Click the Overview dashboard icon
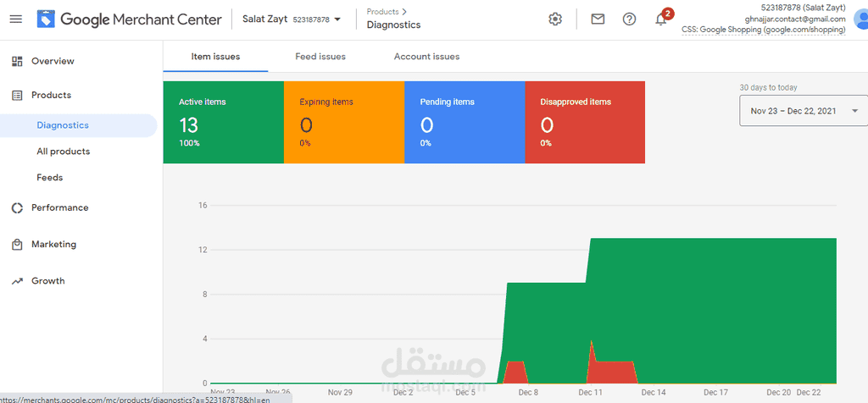 (x=17, y=61)
